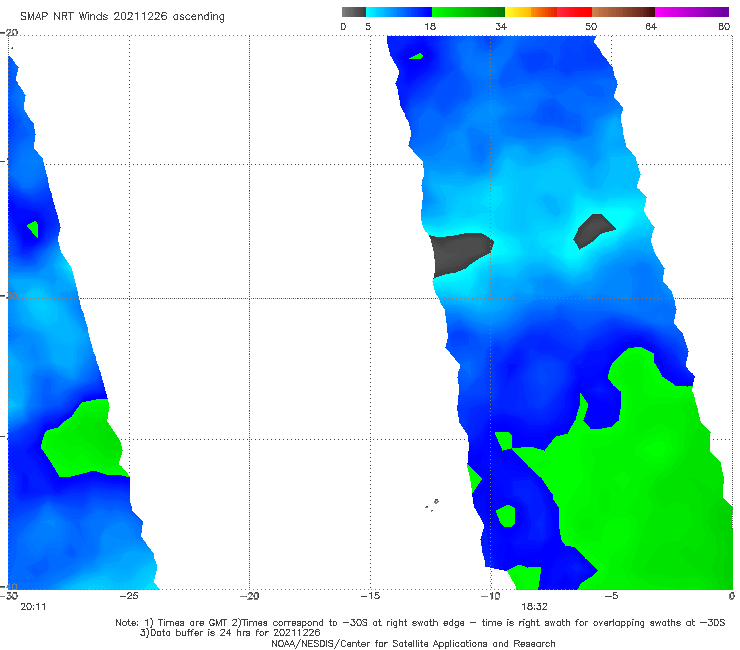Click the 'NOAA/NESDIS/Center for Satellite Applications' credit
Screen dimensions: 740x650
(x=379, y=643)
